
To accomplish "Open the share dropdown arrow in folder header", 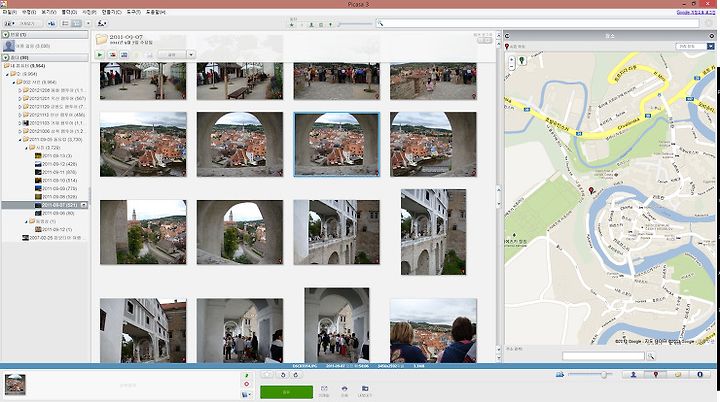I will click(x=191, y=55).
